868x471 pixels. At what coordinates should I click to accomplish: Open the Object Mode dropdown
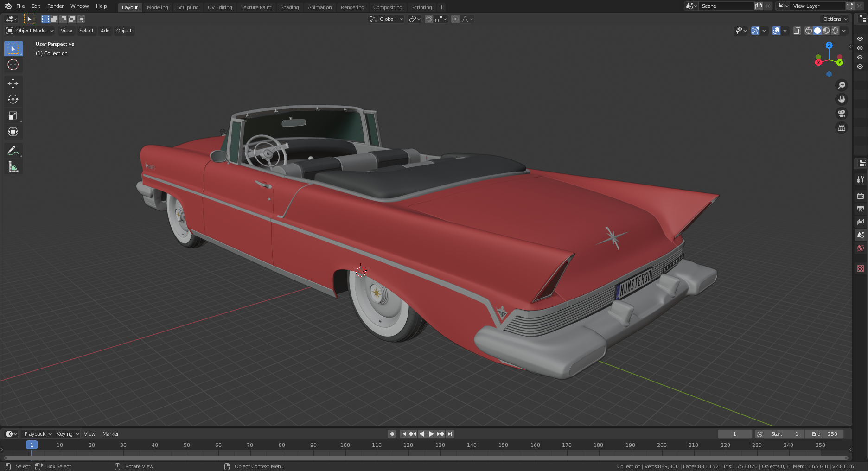(30, 31)
